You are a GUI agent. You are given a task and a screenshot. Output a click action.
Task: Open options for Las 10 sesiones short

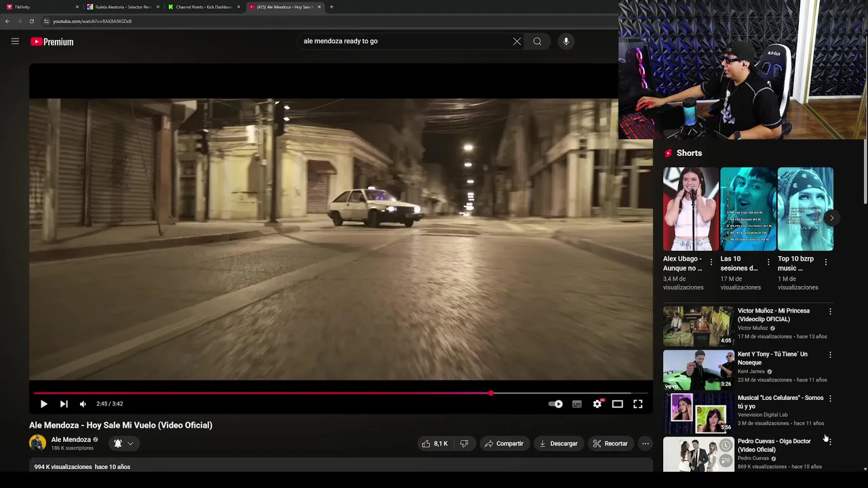(x=768, y=262)
